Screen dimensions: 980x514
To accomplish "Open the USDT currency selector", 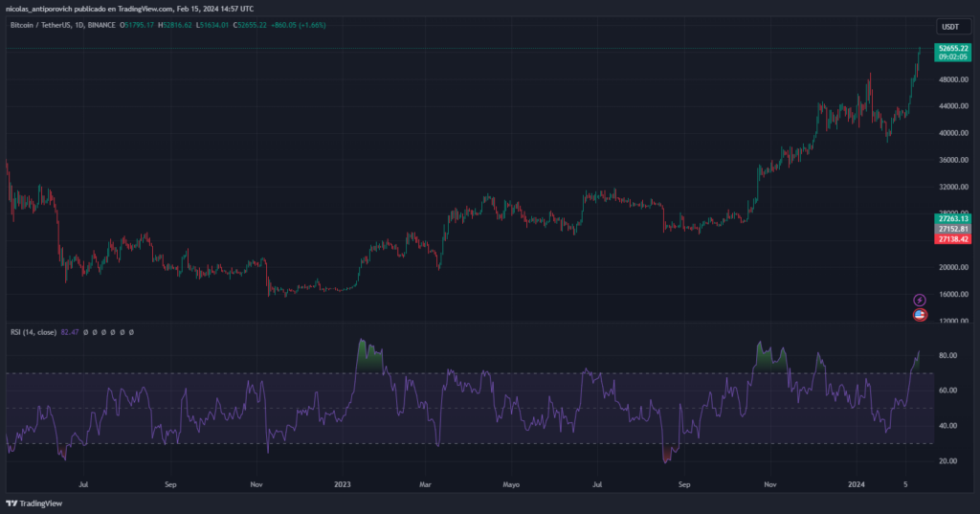I will (950, 27).
